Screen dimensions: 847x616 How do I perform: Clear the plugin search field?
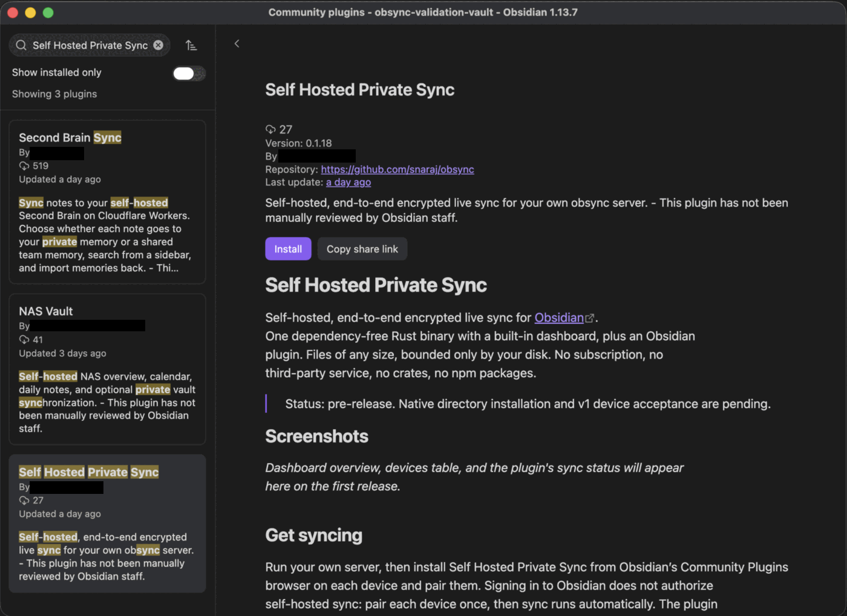coord(158,45)
